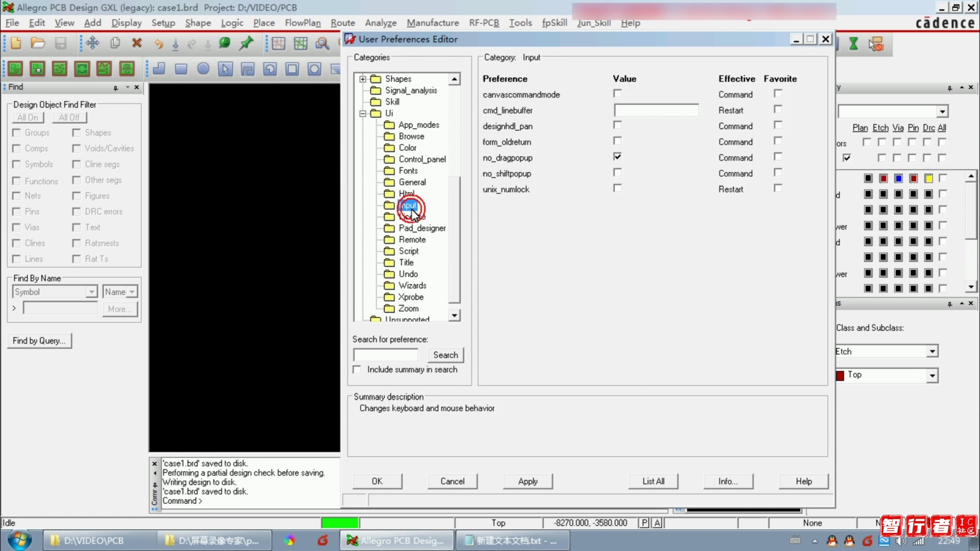The image size is (980, 551).
Task: Click the Allegro icon in taskbar
Action: (397, 540)
